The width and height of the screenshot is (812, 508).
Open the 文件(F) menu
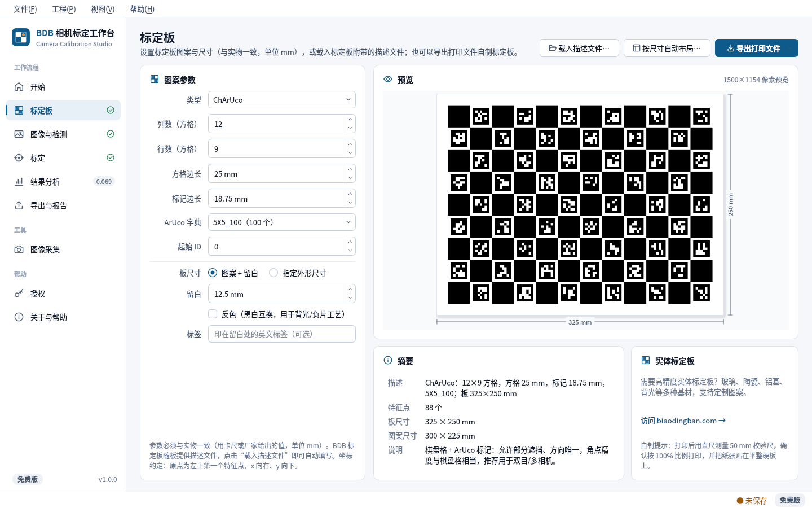click(x=25, y=9)
